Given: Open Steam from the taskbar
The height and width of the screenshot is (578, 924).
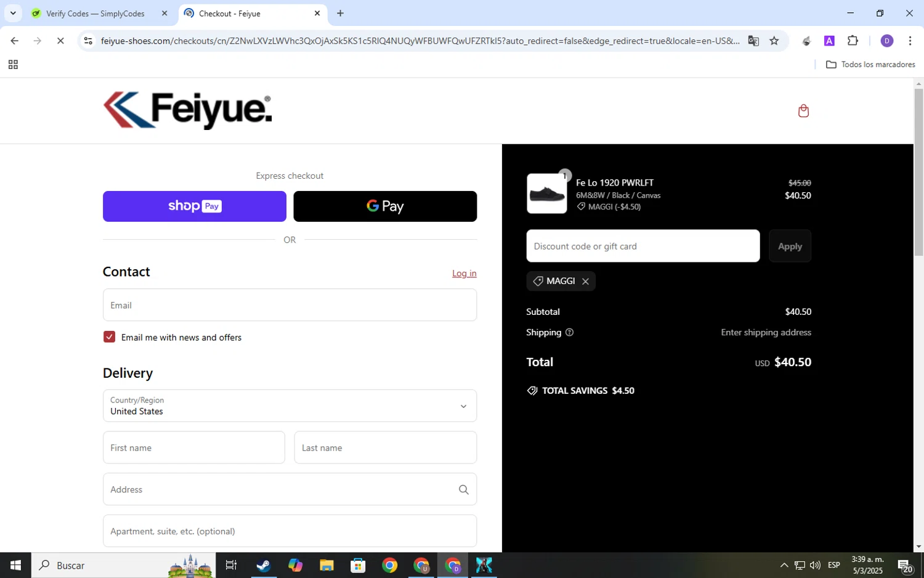Looking at the screenshot, I should pos(263,565).
